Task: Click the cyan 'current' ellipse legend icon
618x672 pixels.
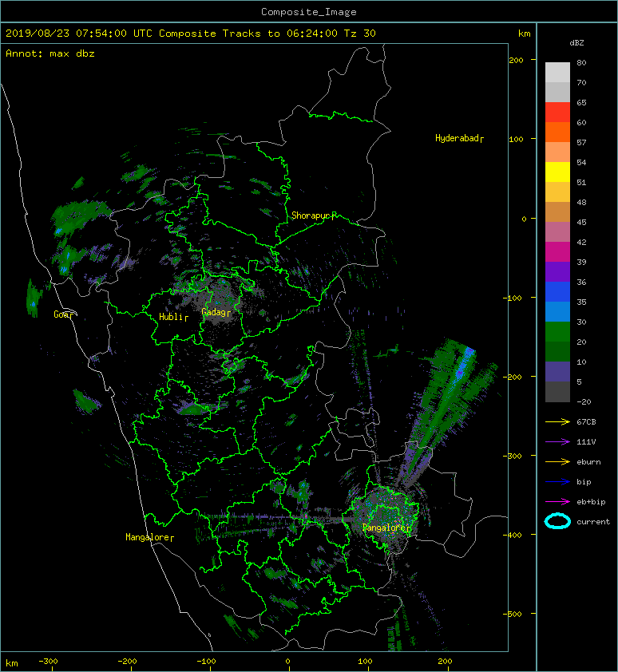Action: pos(557,521)
